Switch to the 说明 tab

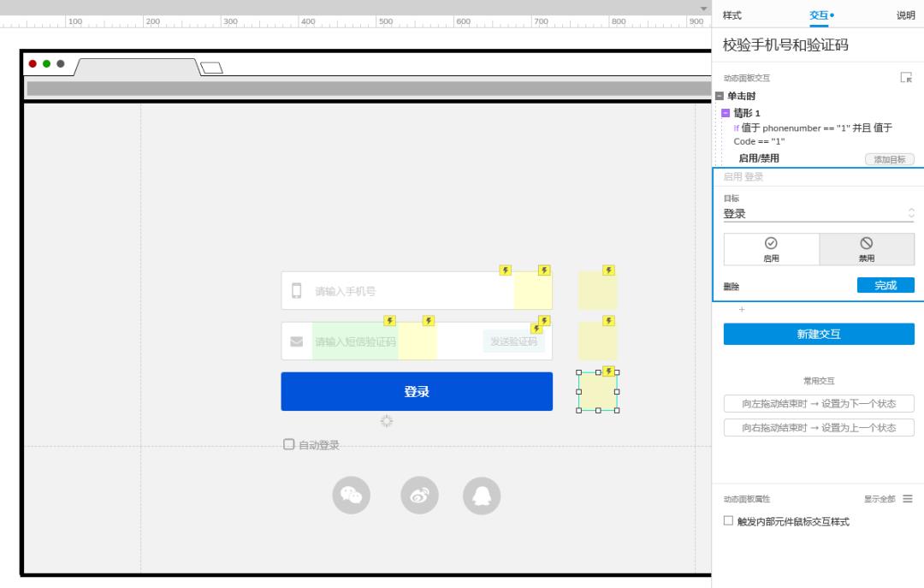(906, 15)
